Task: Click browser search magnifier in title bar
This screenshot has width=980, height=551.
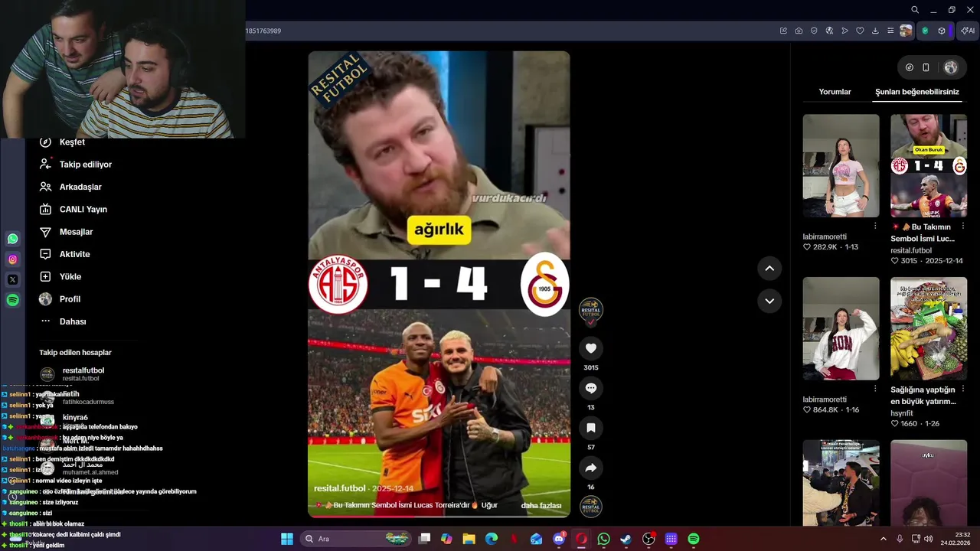Action: point(915,10)
